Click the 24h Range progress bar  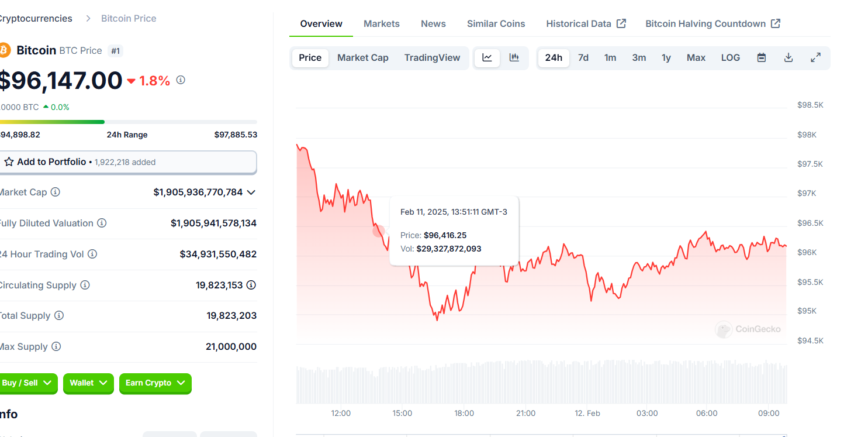point(128,122)
